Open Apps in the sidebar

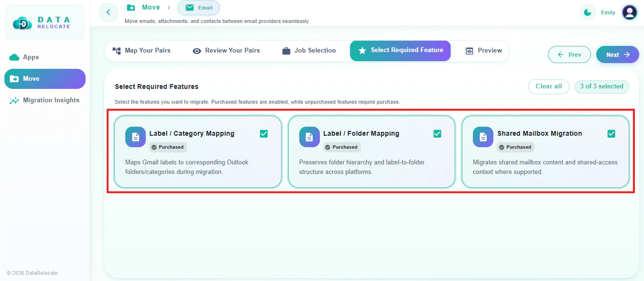[45, 57]
